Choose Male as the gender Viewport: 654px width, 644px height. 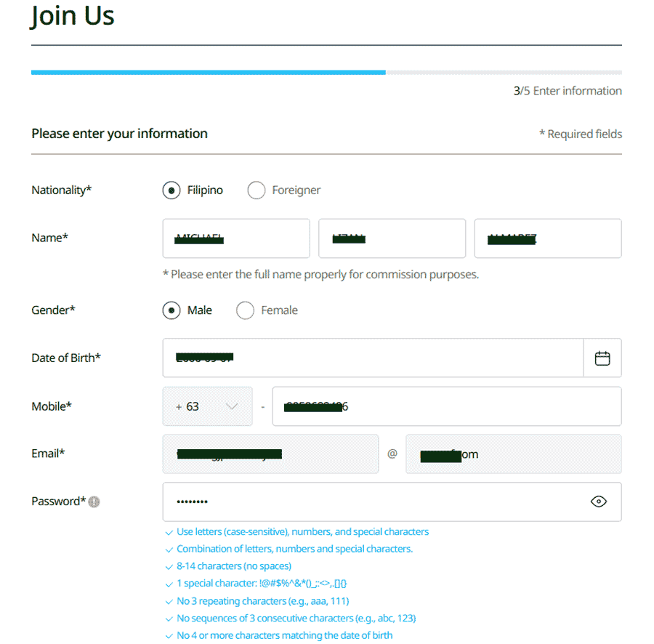click(171, 310)
